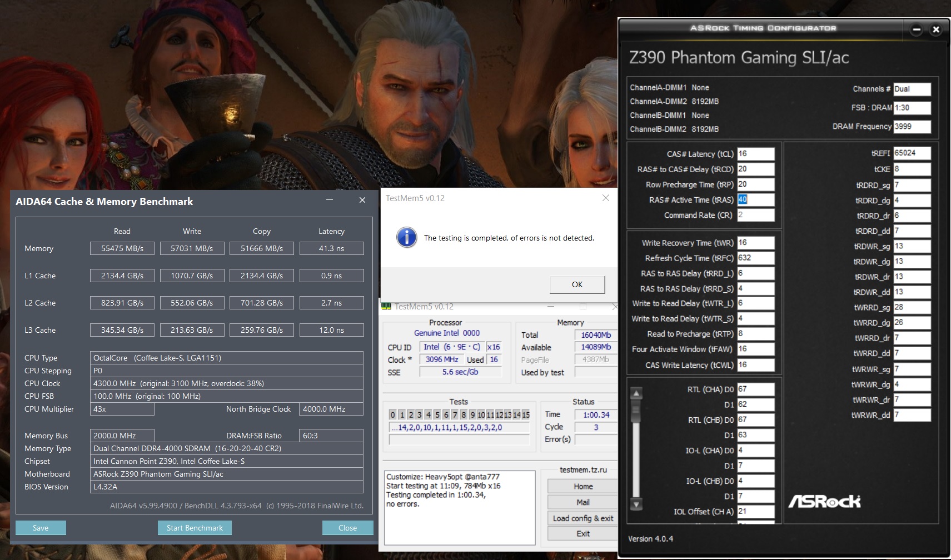The width and height of the screenshot is (951, 560).
Task: Click the BIOS Version value L4.32A
Action: coord(227,487)
